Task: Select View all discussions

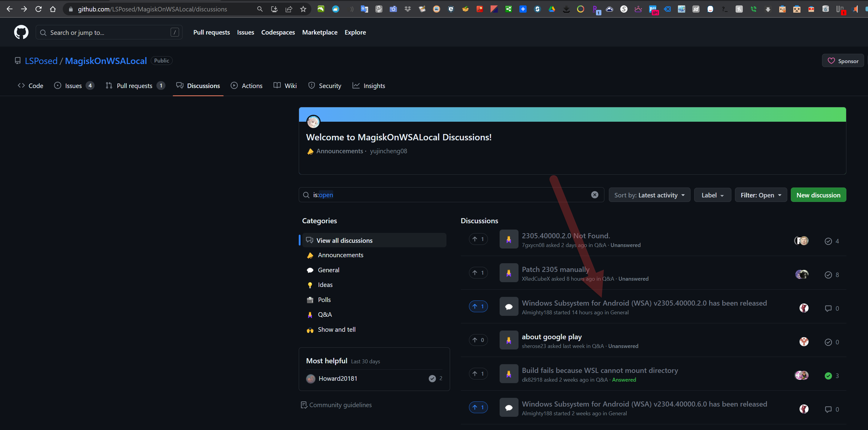Action: [374, 240]
